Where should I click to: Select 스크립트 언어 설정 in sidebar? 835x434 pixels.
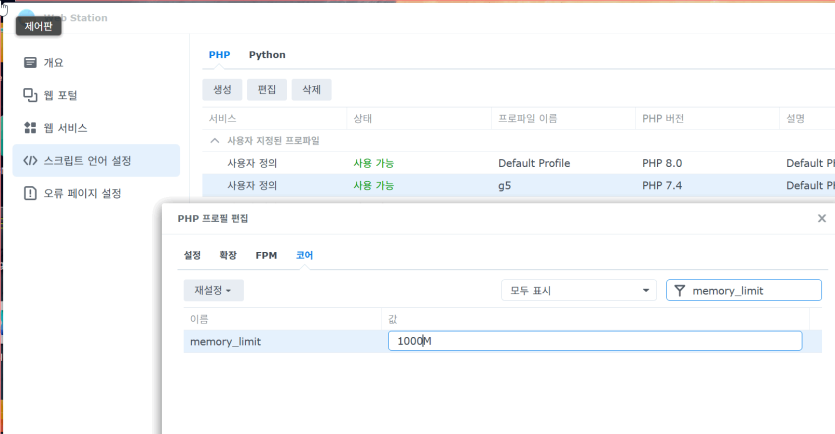tap(96, 160)
